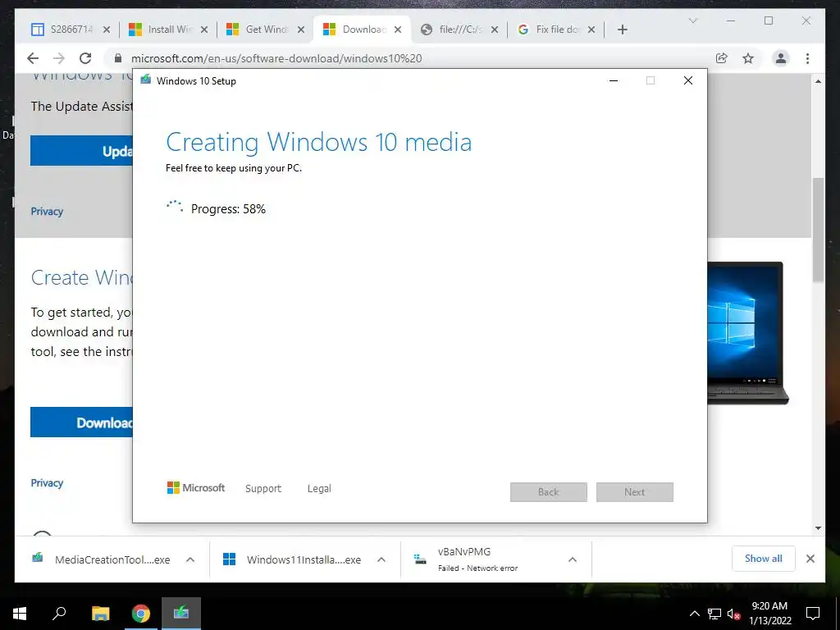Click the greyed Back button
Screen dimensions: 840x630
549,492
